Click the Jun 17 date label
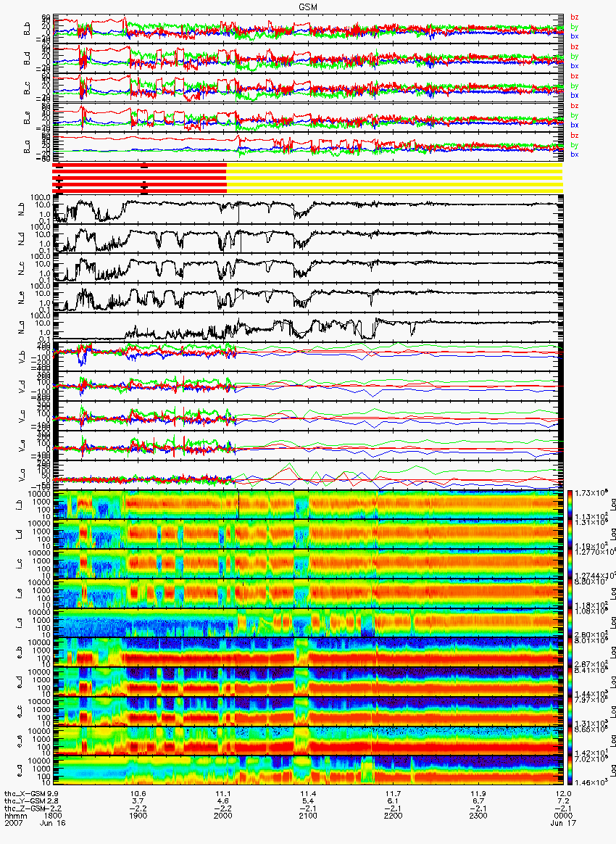The image size is (616, 844). 563,822
